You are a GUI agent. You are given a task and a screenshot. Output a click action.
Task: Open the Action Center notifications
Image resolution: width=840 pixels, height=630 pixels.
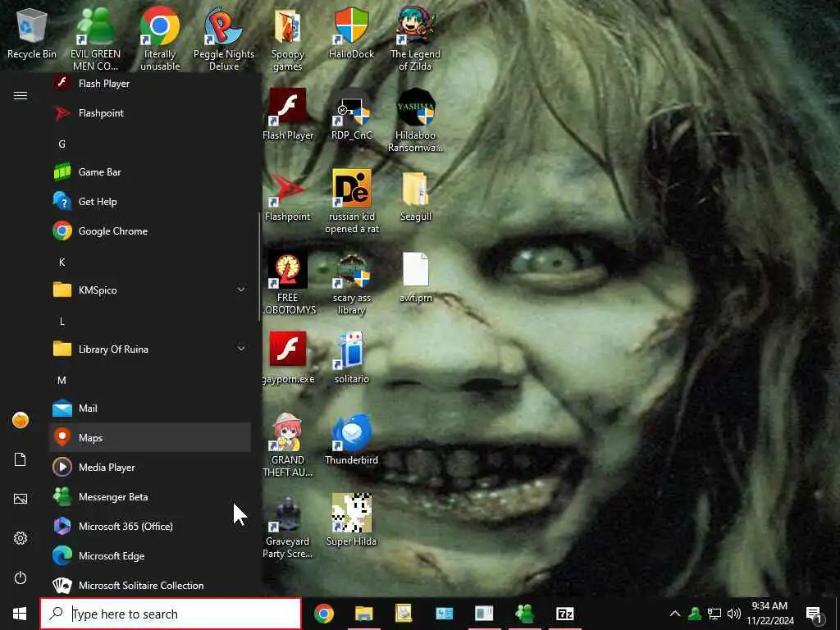click(x=815, y=614)
